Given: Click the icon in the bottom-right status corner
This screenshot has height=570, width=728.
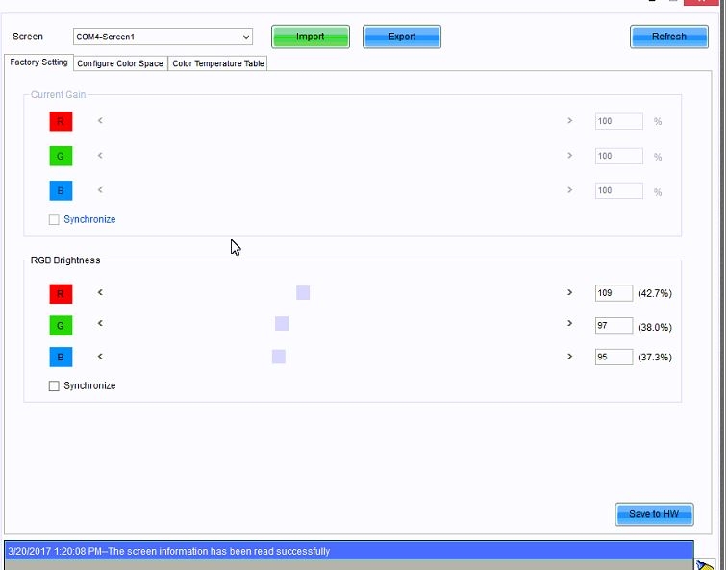Looking at the screenshot, I should tap(705, 564).
